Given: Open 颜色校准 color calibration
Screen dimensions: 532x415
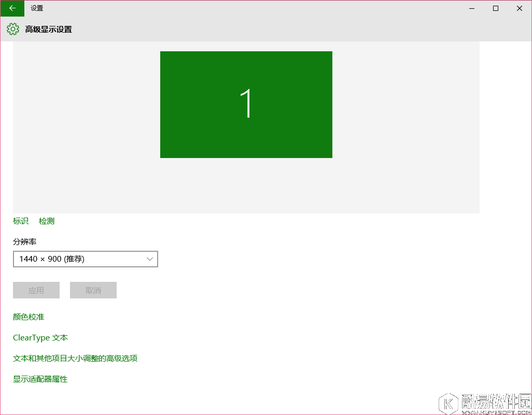Looking at the screenshot, I should click(x=28, y=317).
